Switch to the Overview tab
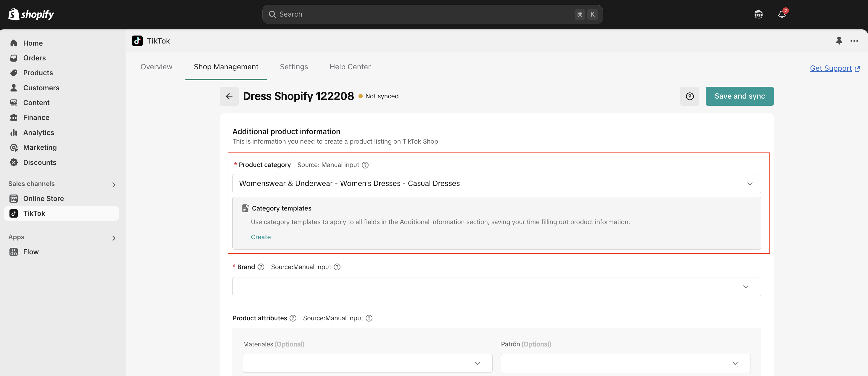Screen dimensions: 868x376 pos(156,67)
